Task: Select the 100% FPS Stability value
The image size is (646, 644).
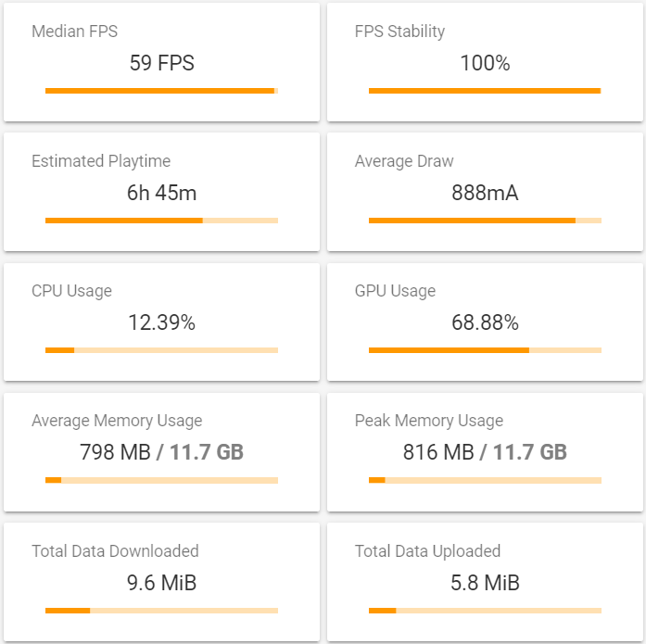Action: 485,64
